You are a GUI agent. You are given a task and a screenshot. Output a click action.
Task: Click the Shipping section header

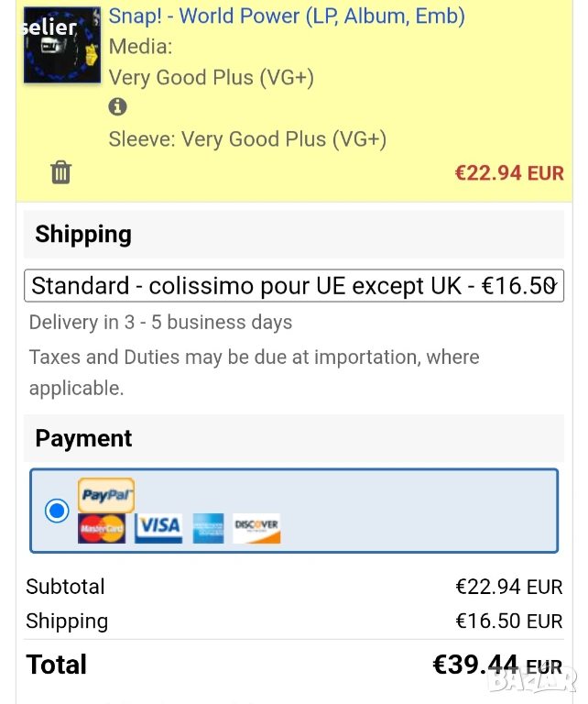click(83, 235)
